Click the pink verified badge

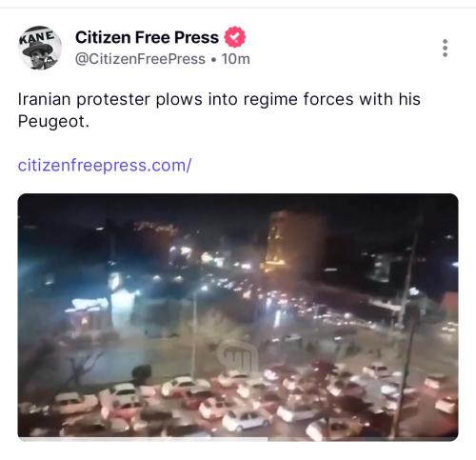pyautogui.click(x=235, y=37)
